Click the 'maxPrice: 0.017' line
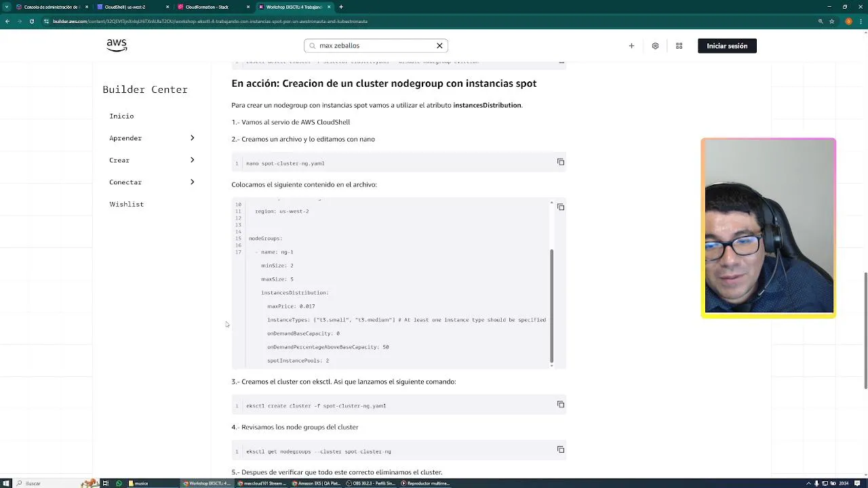 (x=291, y=306)
